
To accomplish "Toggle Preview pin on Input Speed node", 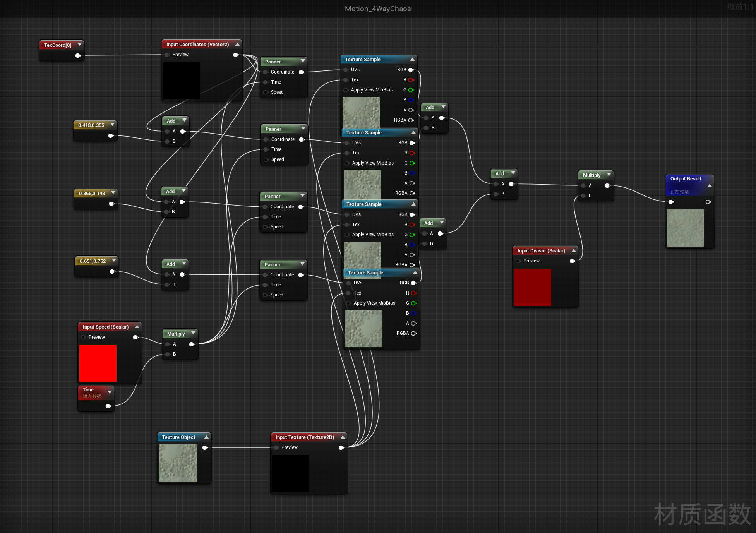I will point(84,338).
